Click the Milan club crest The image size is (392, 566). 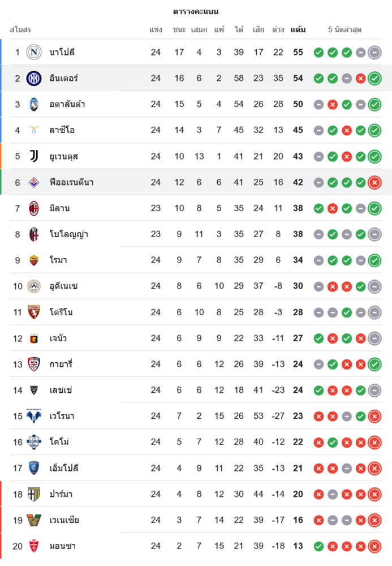[34, 208]
